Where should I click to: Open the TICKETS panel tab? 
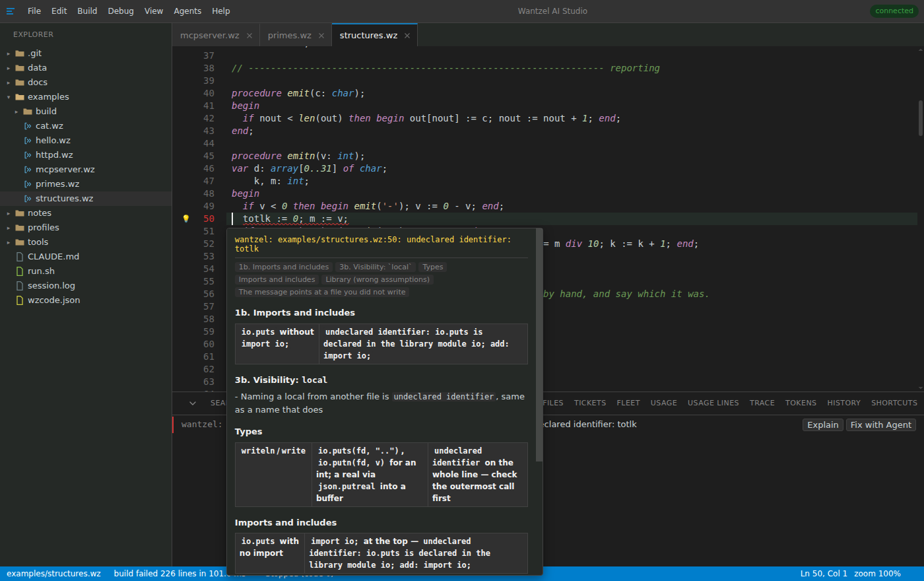tap(590, 403)
